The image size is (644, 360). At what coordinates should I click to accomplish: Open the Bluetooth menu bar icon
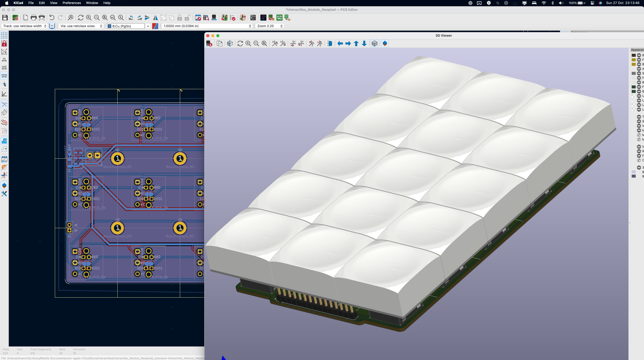click(553, 3)
